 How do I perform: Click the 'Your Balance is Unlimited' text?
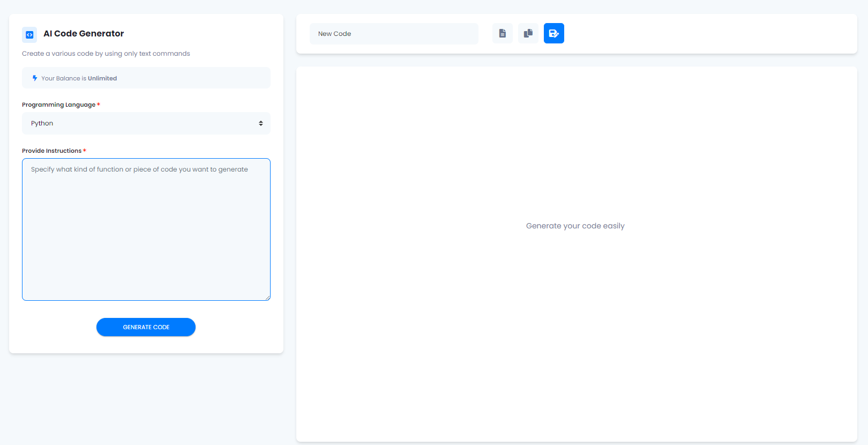point(79,78)
